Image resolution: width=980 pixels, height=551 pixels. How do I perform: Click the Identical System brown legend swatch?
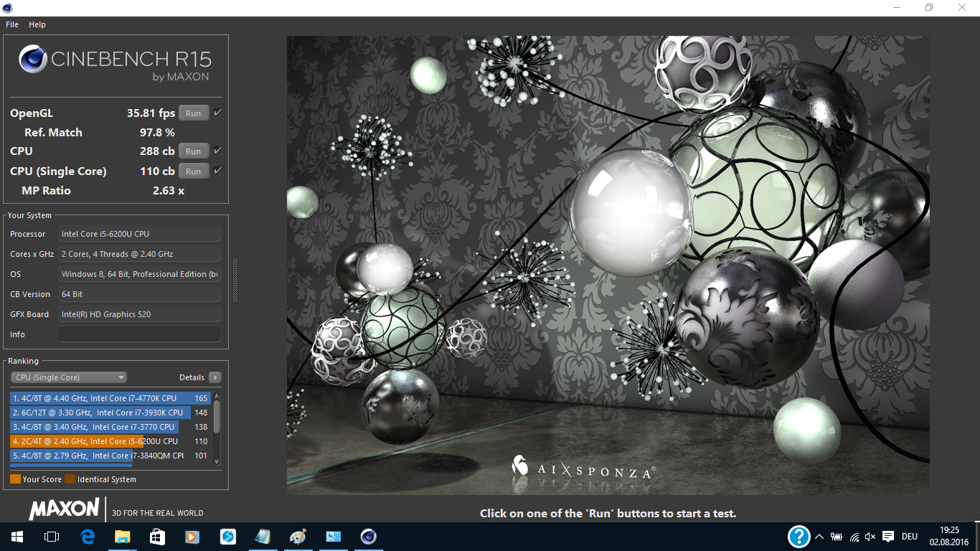point(70,479)
